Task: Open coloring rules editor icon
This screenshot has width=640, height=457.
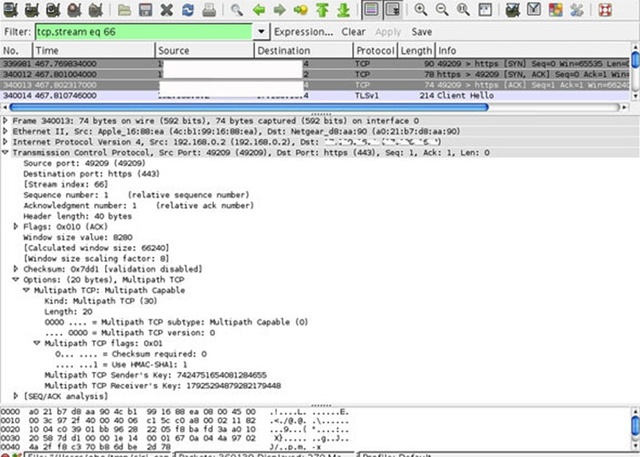Action: click(x=556, y=9)
